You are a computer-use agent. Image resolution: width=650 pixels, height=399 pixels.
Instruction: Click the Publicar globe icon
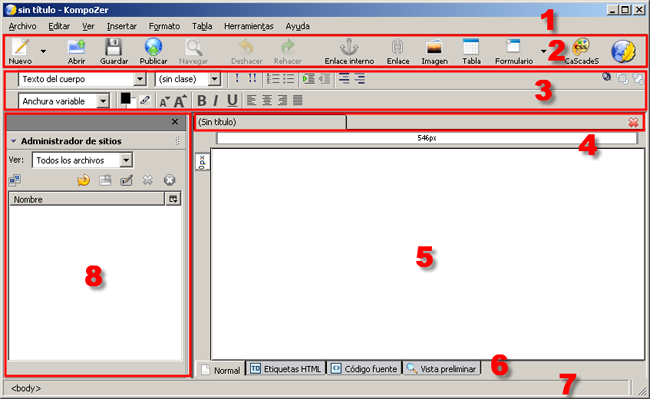click(x=153, y=47)
